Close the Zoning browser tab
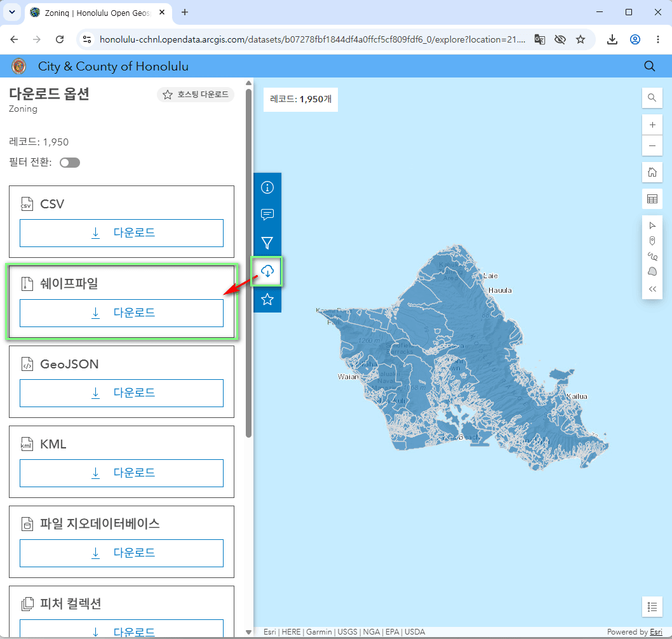 (162, 13)
